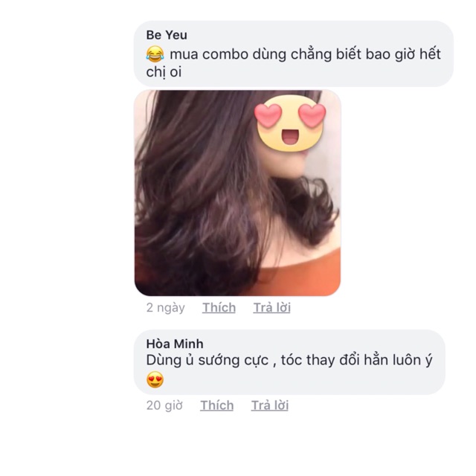Screen dimensions: 476x476
Task: Tap the large heart-eyes emoji sticker on photo
Action: pos(290,123)
